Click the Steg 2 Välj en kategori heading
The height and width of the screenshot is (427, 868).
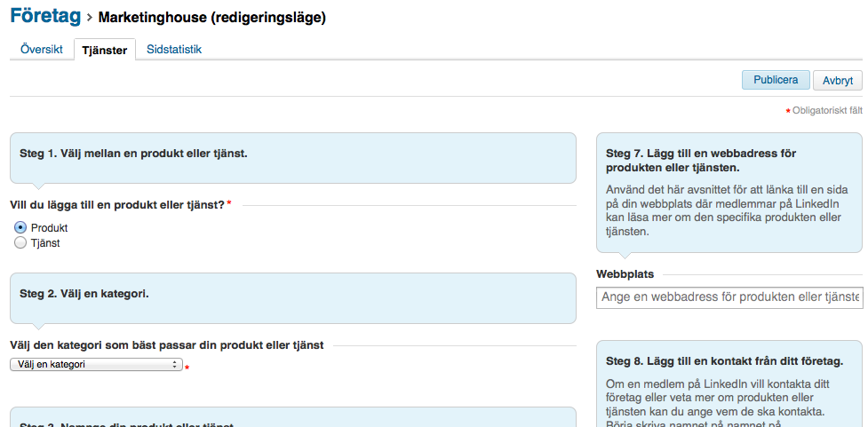click(84, 294)
